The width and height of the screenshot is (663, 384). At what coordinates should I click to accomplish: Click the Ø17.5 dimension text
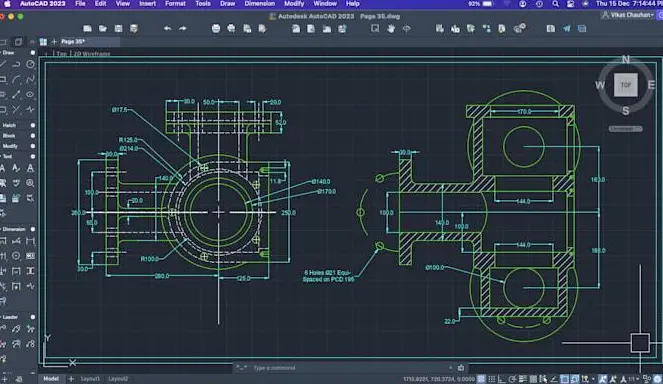point(119,110)
